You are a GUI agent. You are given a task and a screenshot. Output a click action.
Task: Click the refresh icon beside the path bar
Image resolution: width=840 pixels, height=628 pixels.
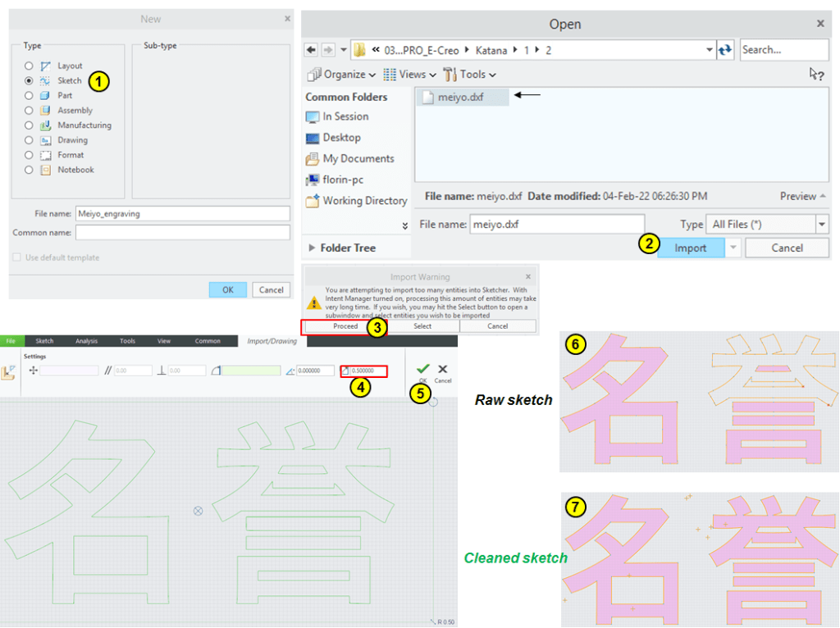[725, 50]
